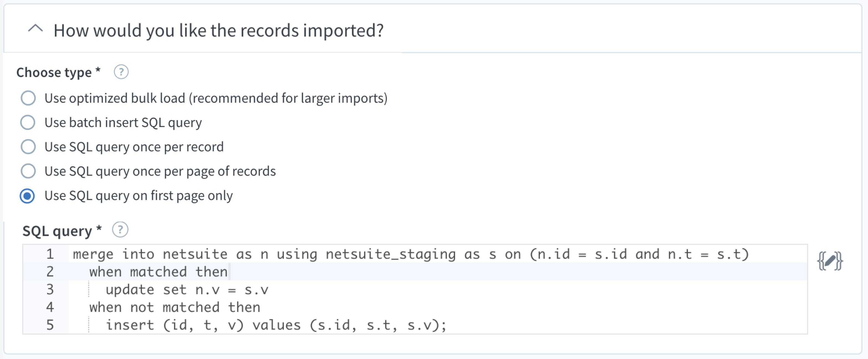Place cursor in the insert values line

pos(276,325)
